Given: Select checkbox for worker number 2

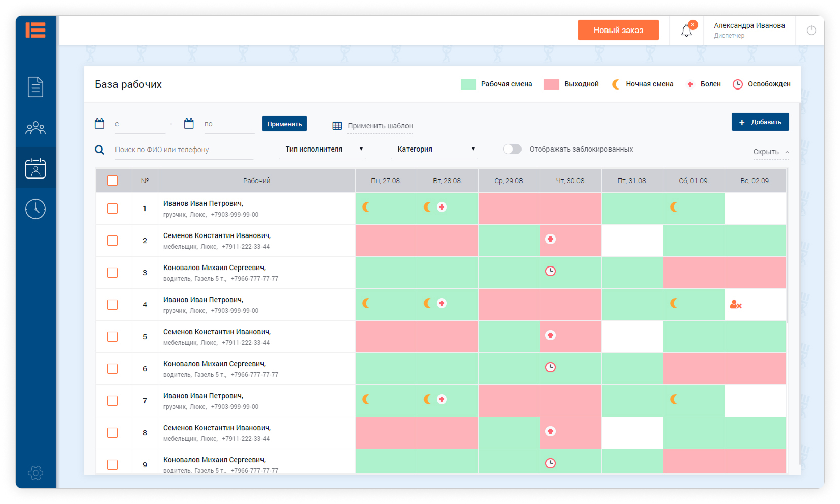Looking at the screenshot, I should 112,241.
